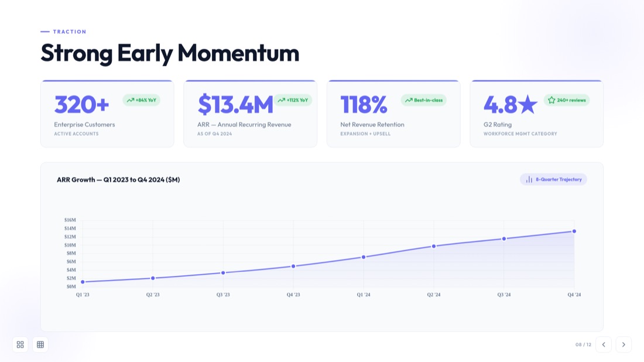Advance to the next slide arrow
Image resolution: width=644 pixels, height=362 pixels.
pyautogui.click(x=624, y=344)
